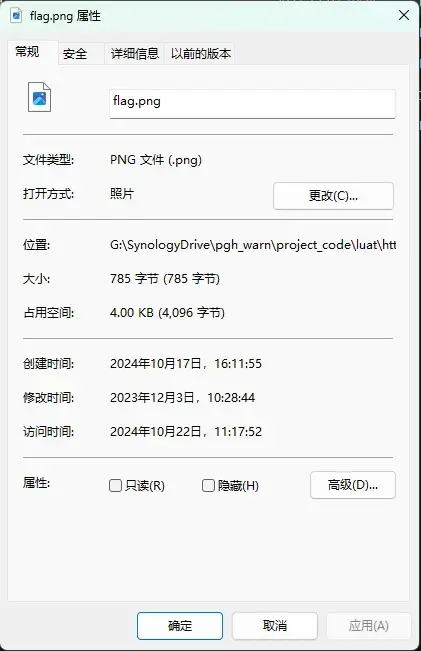421x651 pixels.
Task: Click the 创建时间 date value
Action: point(186,364)
